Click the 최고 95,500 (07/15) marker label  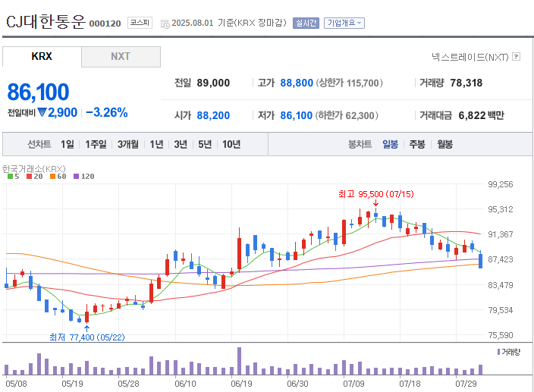[x=376, y=194]
